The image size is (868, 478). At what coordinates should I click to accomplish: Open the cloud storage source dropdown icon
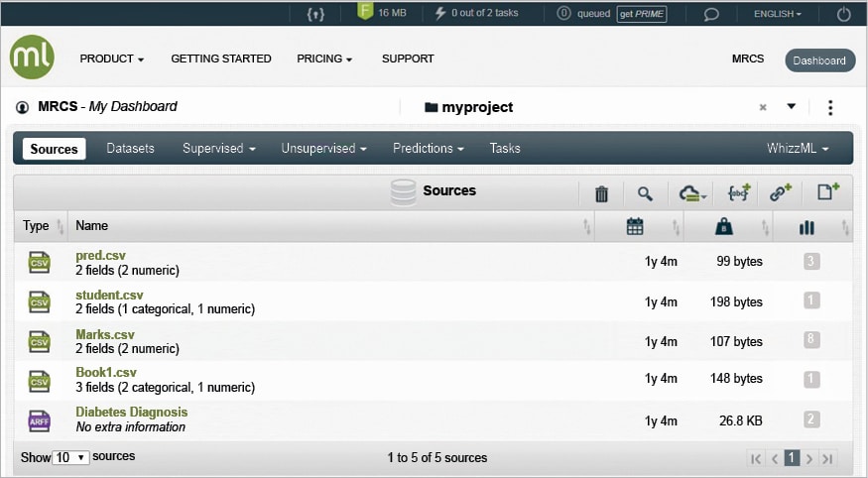pyautogui.click(x=692, y=193)
